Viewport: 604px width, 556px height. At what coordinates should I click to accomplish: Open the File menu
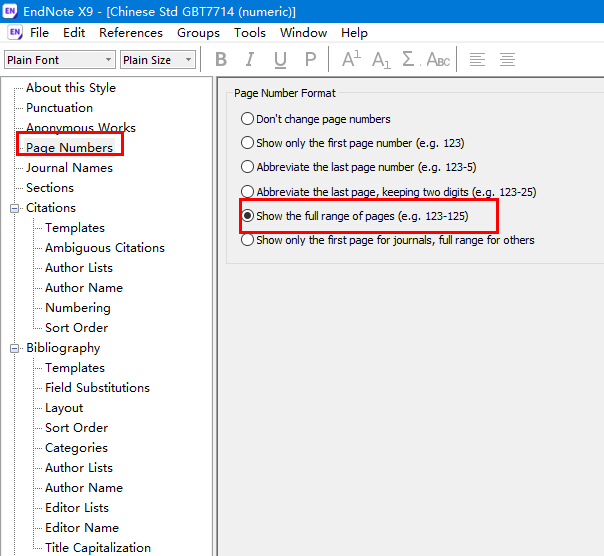(x=39, y=33)
